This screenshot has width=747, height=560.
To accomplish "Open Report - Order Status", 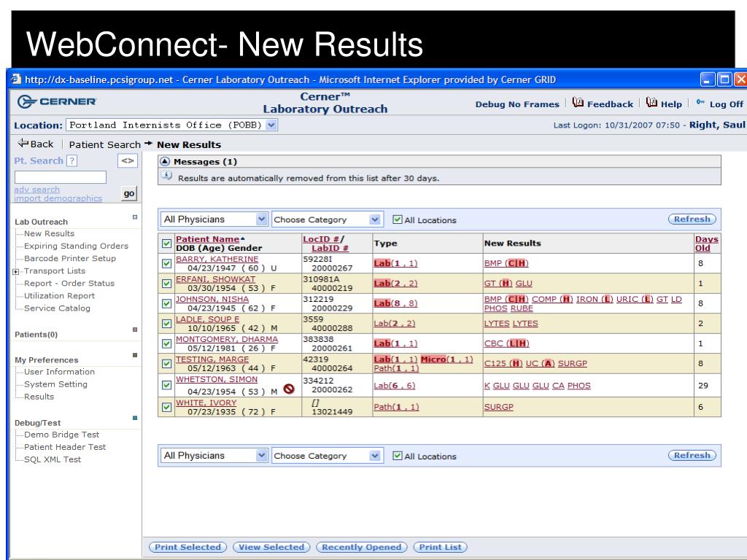I will (69, 283).
